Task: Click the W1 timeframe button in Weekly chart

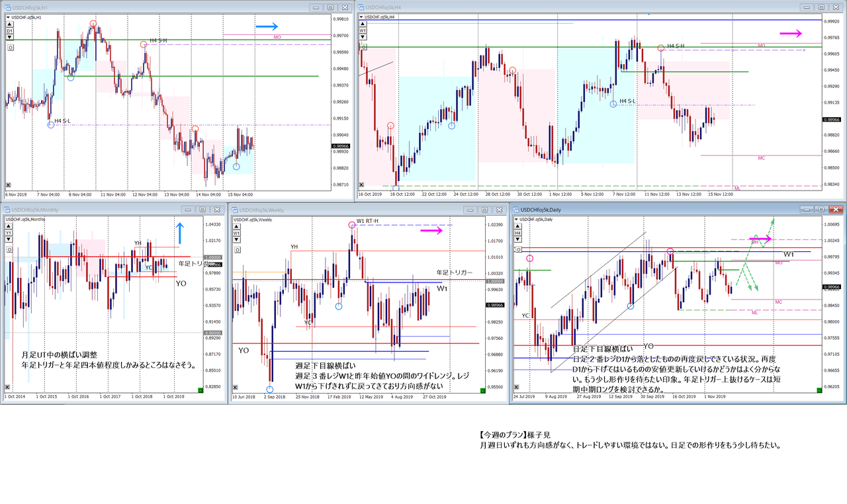Action: click(x=236, y=233)
